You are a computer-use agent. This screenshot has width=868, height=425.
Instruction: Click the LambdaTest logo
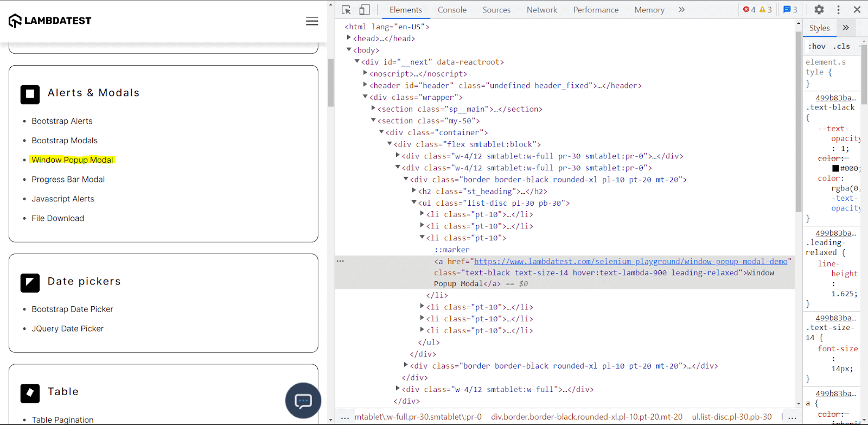(x=50, y=21)
